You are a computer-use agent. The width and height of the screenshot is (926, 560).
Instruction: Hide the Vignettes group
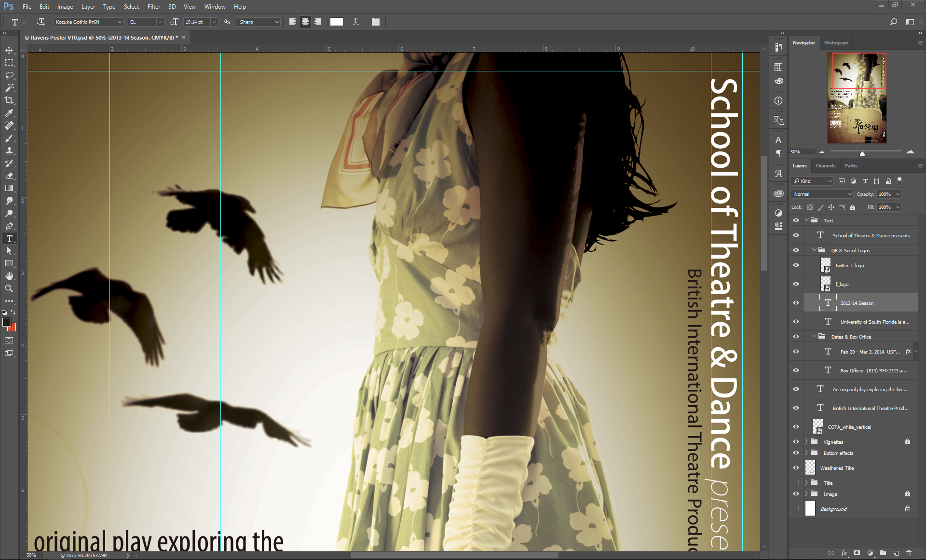(796, 442)
